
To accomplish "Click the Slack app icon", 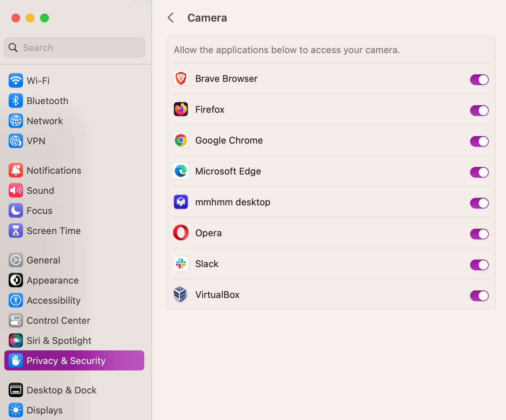I will [x=181, y=264].
